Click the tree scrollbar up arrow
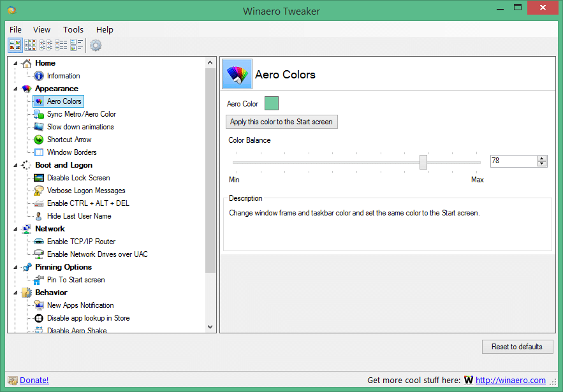The height and width of the screenshot is (392, 563). coord(210,63)
